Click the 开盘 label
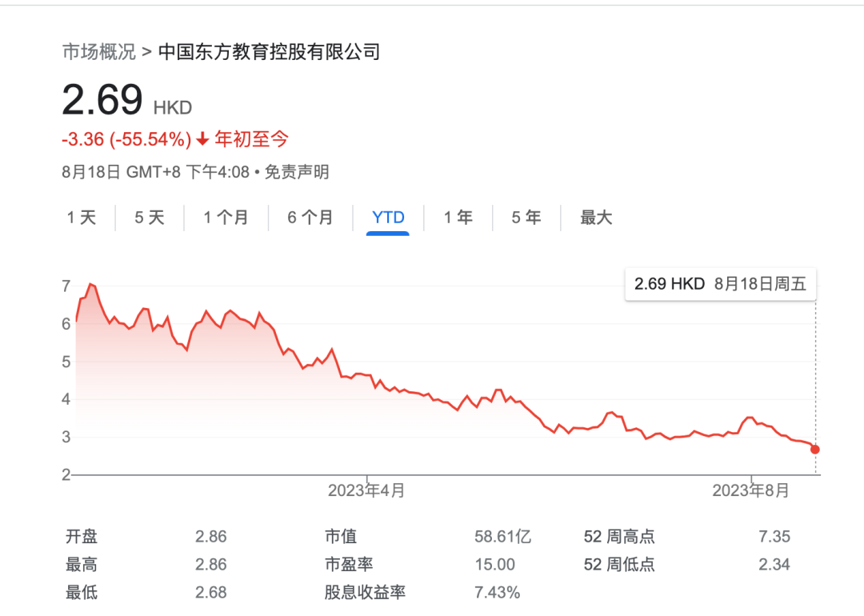 tap(82, 536)
